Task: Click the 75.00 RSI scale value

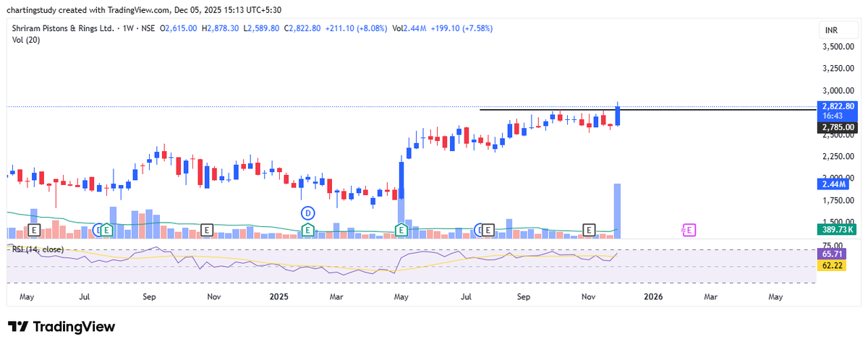Action: [832, 245]
